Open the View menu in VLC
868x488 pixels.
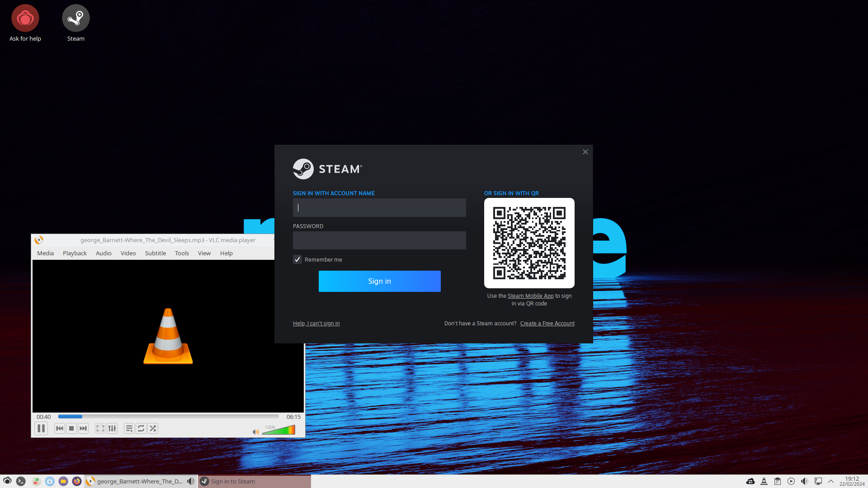204,253
